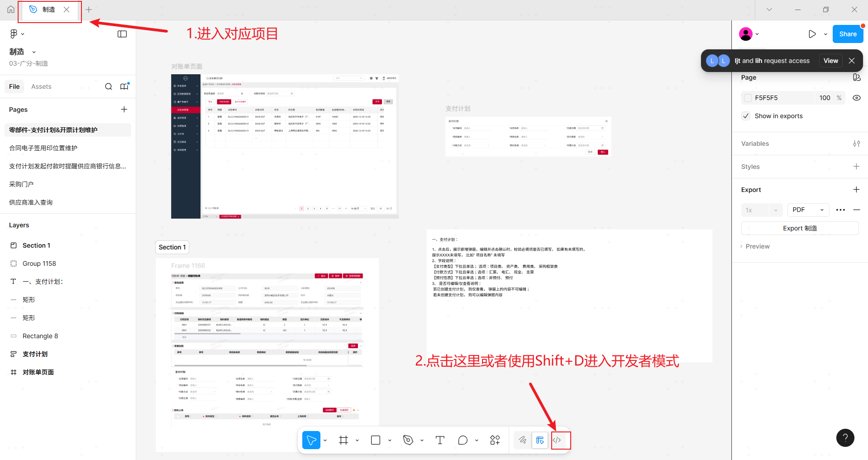Switch to the Assets tab
Screen dimensions: 868x460
[41, 86]
